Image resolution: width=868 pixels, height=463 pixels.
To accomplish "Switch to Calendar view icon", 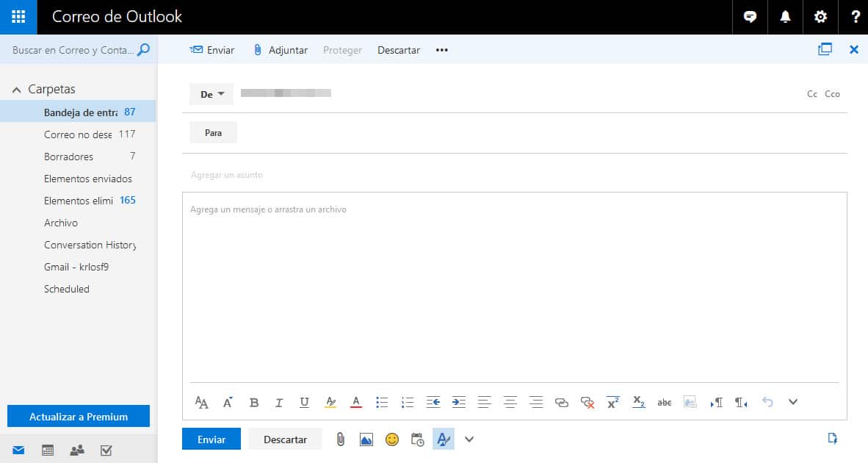I will pos(48,451).
